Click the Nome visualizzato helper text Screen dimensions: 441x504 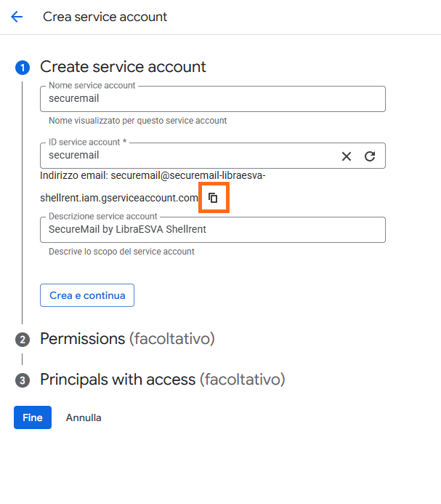click(137, 121)
